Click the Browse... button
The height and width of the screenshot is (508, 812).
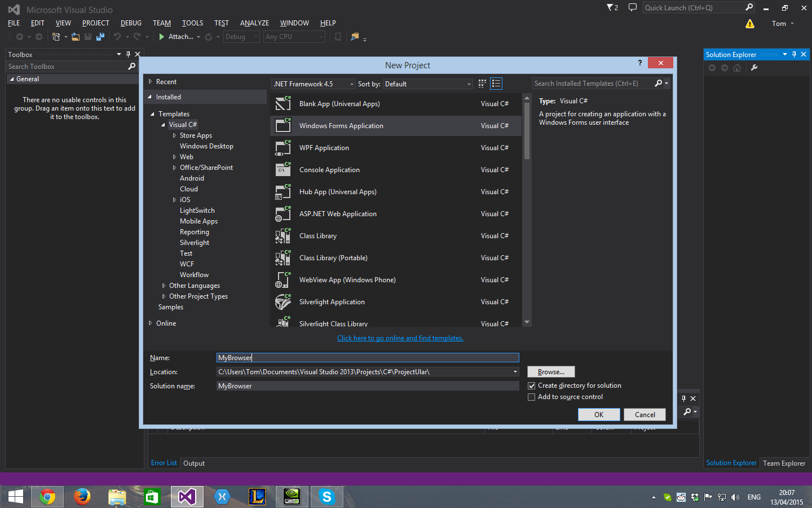click(551, 372)
